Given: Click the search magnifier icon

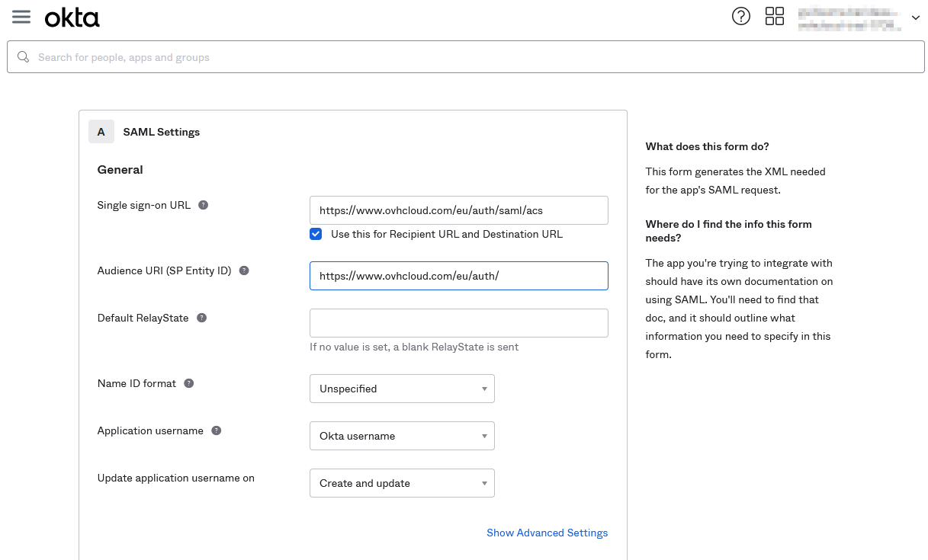Looking at the screenshot, I should [23, 56].
